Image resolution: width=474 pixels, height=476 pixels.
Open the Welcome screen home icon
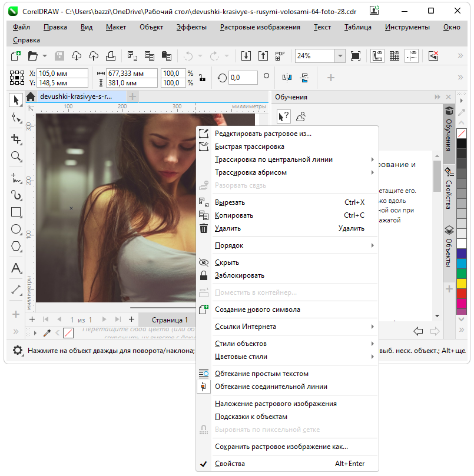click(x=31, y=97)
